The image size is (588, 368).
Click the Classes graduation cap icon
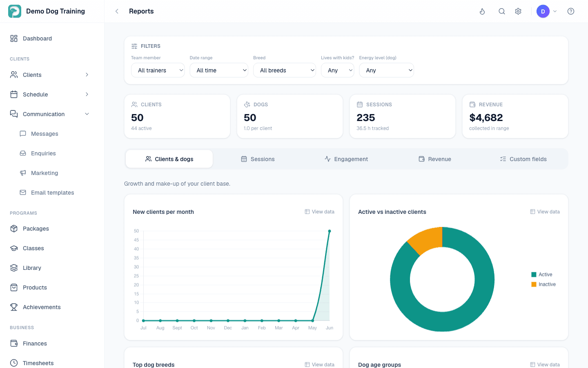point(14,248)
